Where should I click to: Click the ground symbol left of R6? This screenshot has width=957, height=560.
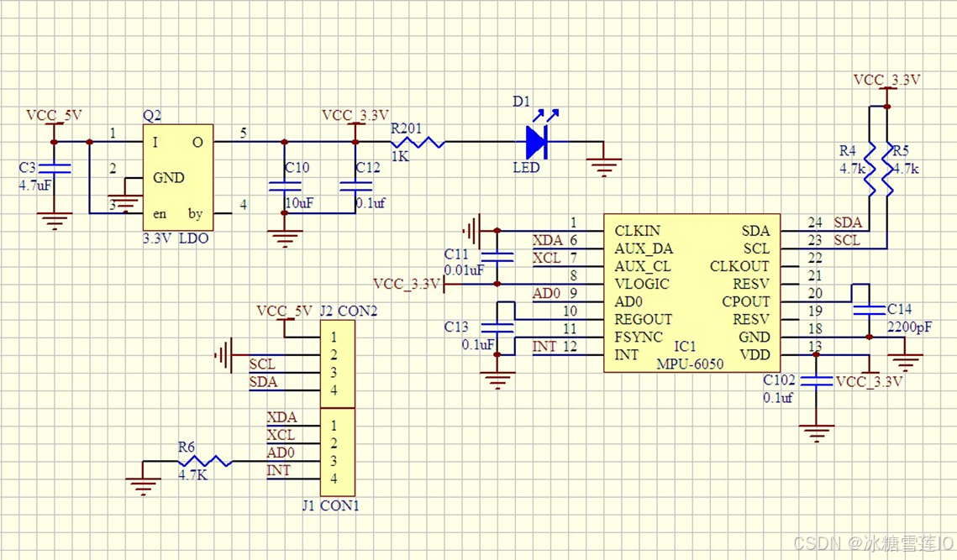click(143, 485)
